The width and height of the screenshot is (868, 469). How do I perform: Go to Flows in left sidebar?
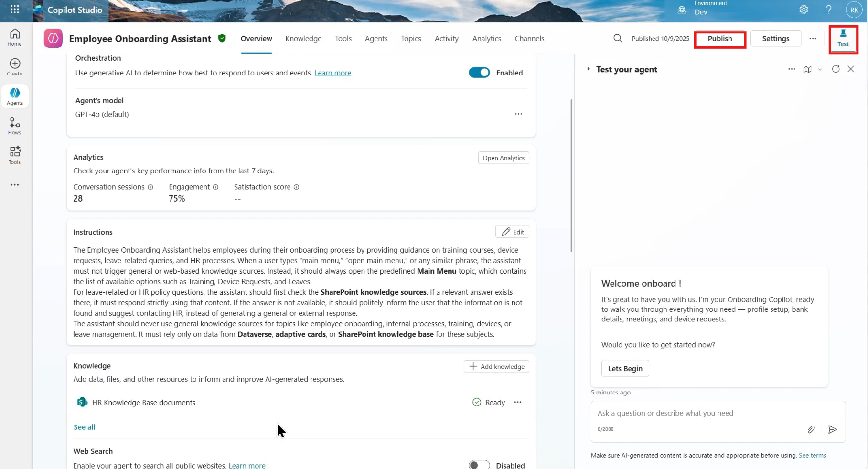tap(15, 126)
